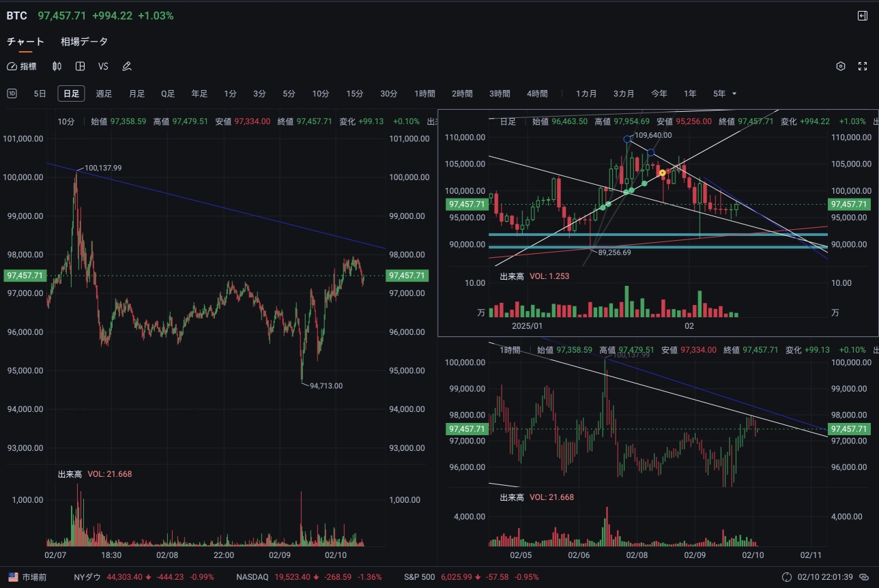Screen dimensions: 879x588
Task: Select the 15分 interval
Action: click(x=355, y=93)
